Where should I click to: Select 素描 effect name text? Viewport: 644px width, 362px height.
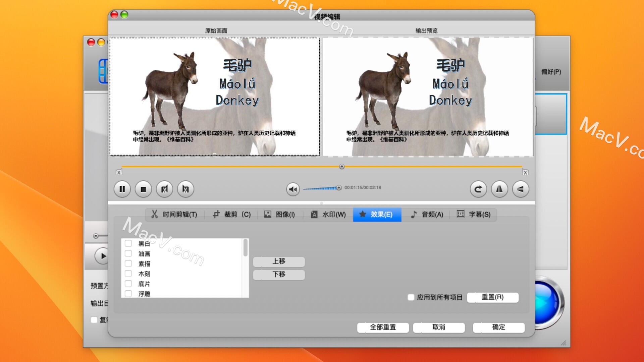(x=144, y=264)
